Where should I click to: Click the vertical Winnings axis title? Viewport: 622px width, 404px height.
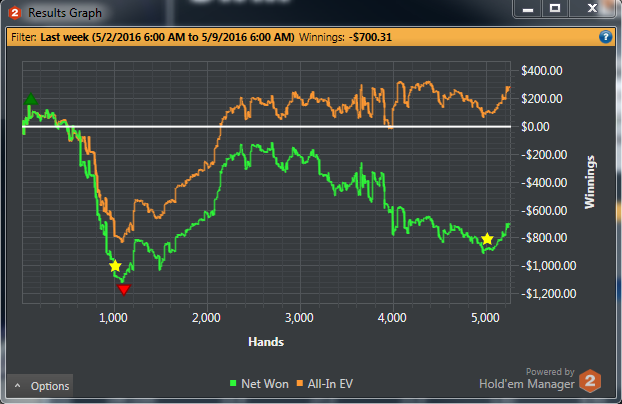[x=590, y=182]
